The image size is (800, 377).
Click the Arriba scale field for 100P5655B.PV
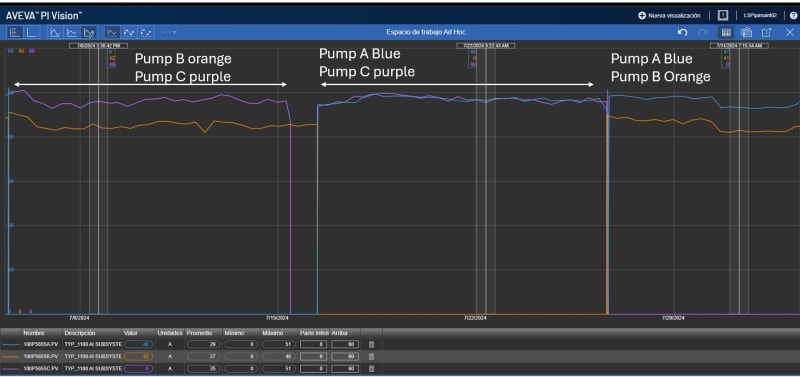(x=345, y=357)
